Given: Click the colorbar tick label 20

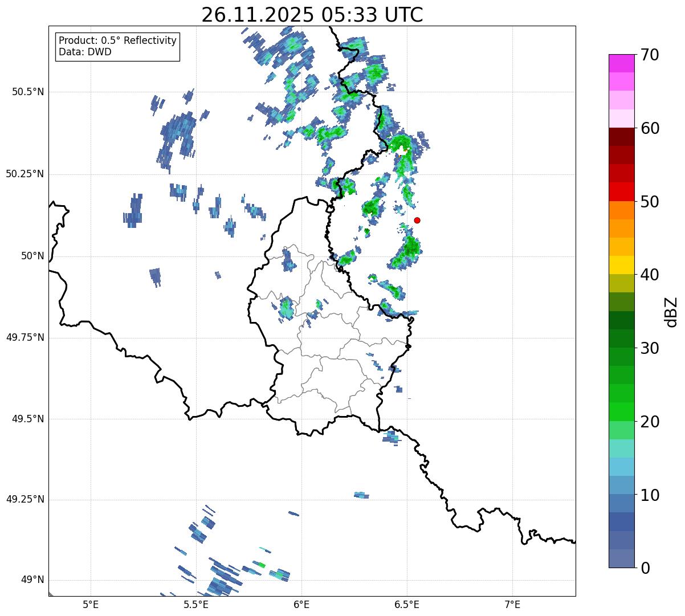Looking at the screenshot, I should pos(650,422).
